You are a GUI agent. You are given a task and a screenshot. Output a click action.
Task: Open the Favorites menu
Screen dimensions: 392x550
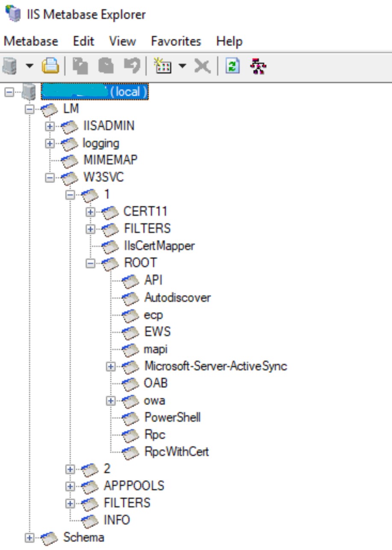click(x=176, y=42)
